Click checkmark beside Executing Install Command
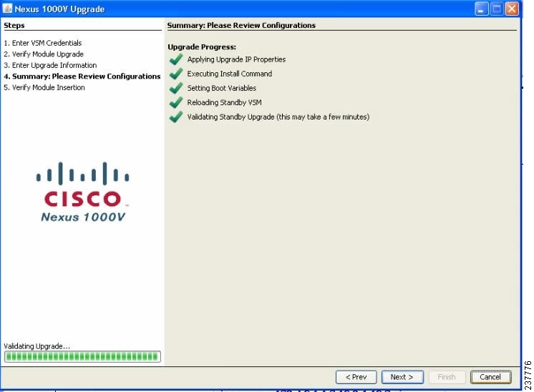The image size is (534, 392). click(176, 74)
